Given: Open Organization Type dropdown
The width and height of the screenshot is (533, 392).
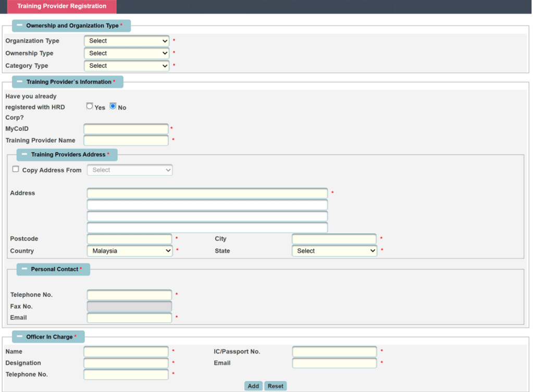Looking at the screenshot, I should click(127, 41).
